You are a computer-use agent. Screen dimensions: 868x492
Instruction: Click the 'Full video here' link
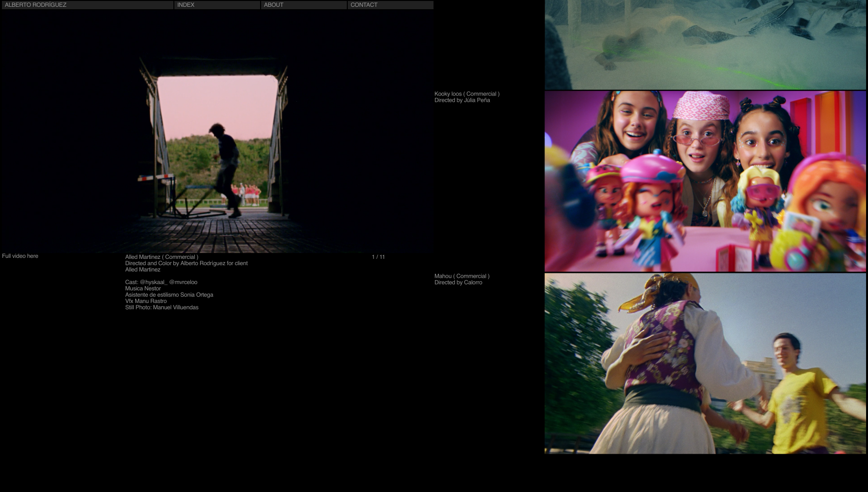[20, 256]
